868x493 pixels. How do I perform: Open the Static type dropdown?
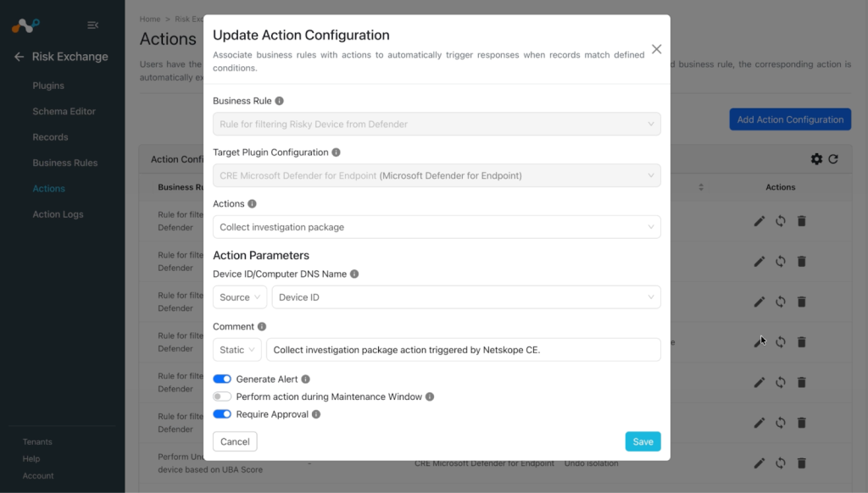tap(237, 350)
